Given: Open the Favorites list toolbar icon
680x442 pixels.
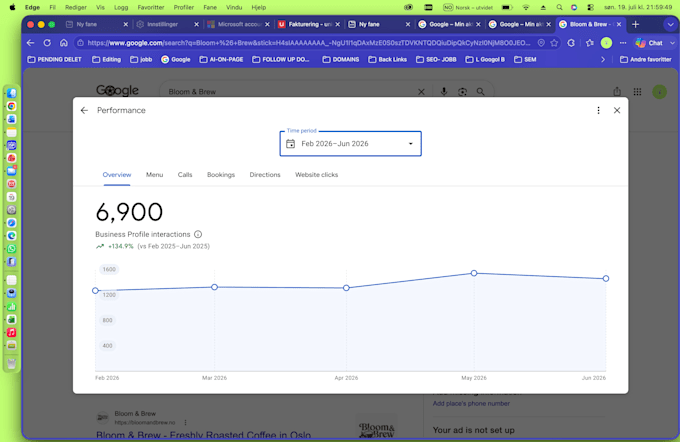Looking at the screenshot, I should tap(589, 43).
